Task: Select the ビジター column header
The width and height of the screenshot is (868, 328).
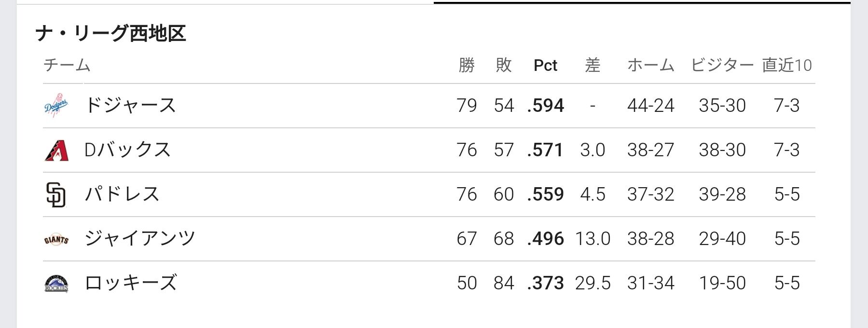Action: (x=722, y=65)
